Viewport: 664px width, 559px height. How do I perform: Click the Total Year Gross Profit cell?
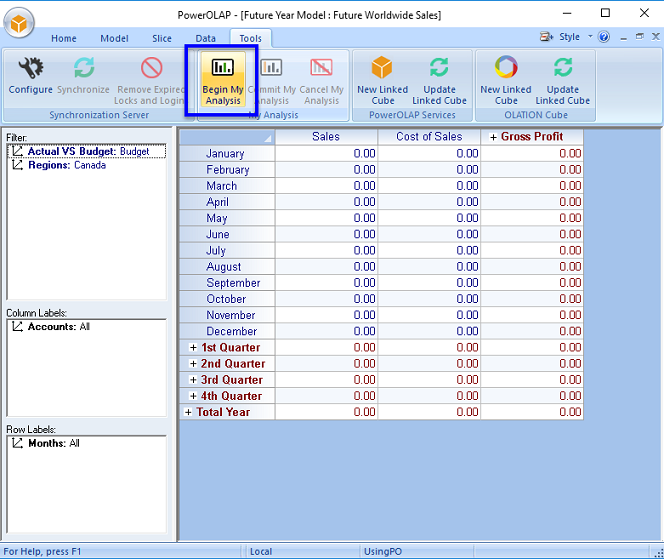532,412
